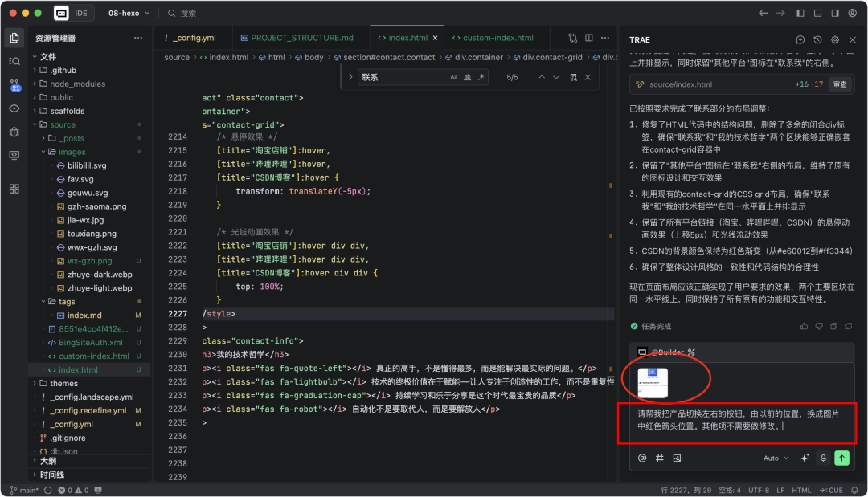This screenshot has width=868, height=497.
Task: Go to next find match
Action: point(556,77)
